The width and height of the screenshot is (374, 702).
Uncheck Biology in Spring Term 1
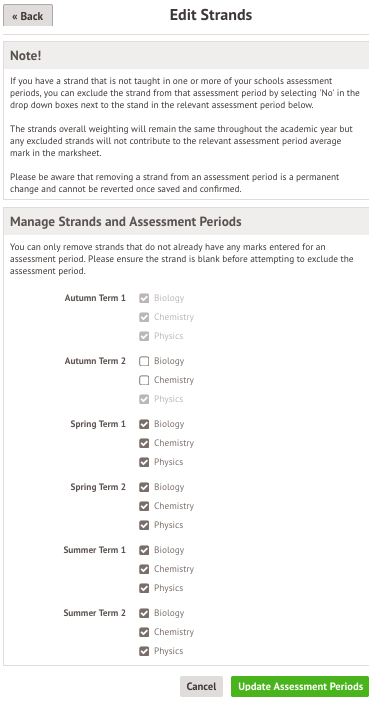144,424
